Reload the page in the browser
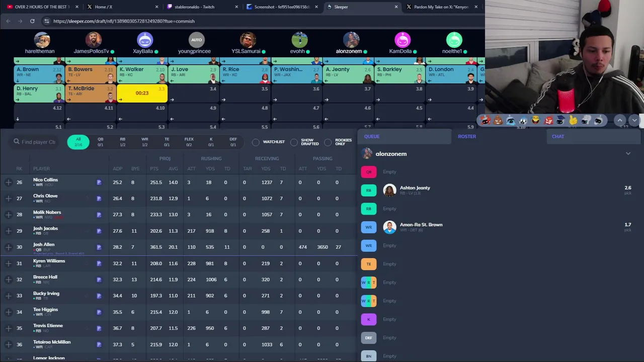Viewport: 644px width, 362px height. tap(32, 21)
